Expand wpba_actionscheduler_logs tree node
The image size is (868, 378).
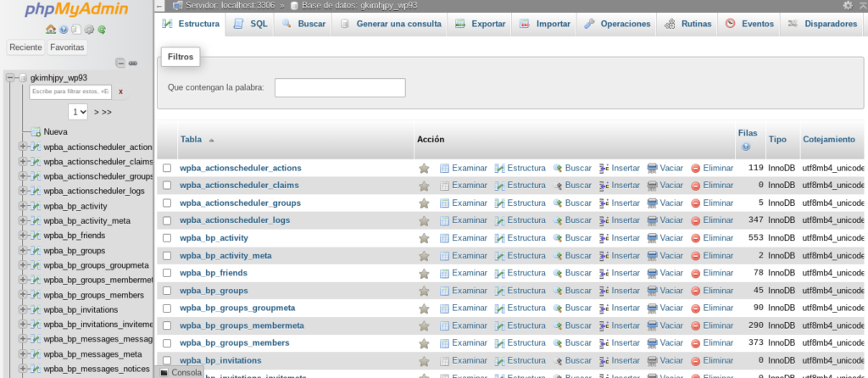click(23, 191)
